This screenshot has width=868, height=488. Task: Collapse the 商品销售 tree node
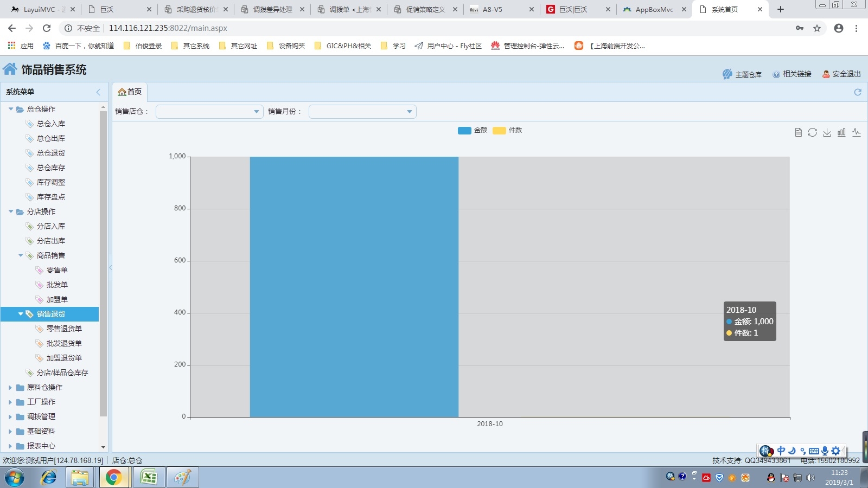(21, 255)
